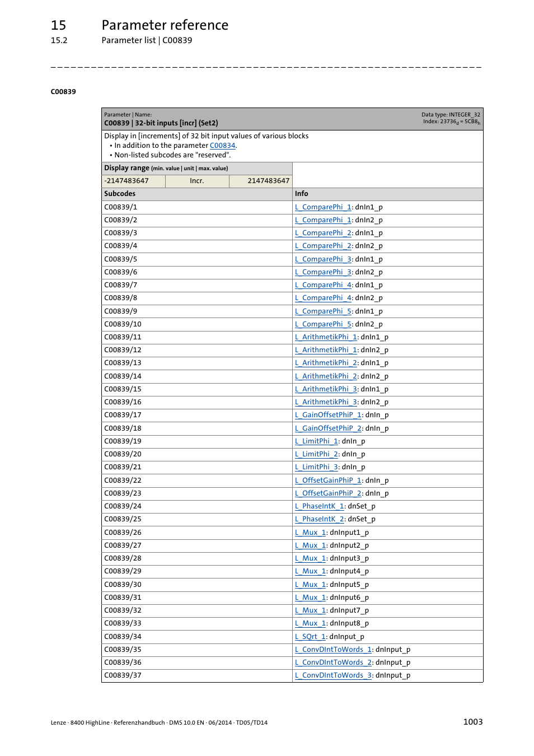
Task: Click the bold C00839 section label
Action: click(63, 92)
